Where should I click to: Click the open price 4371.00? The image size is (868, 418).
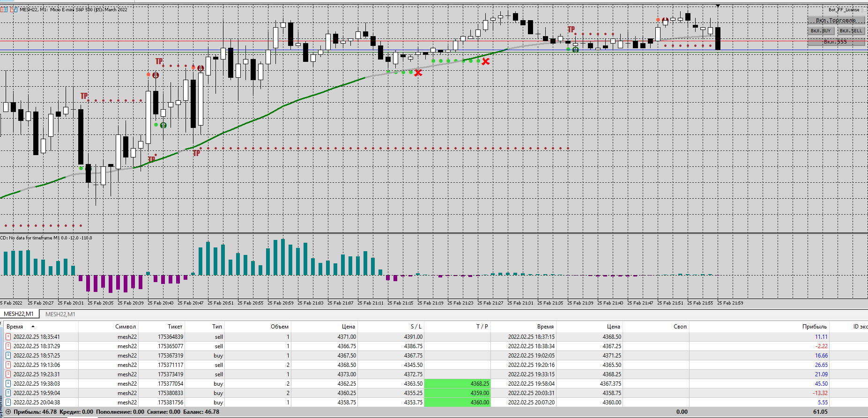point(347,337)
